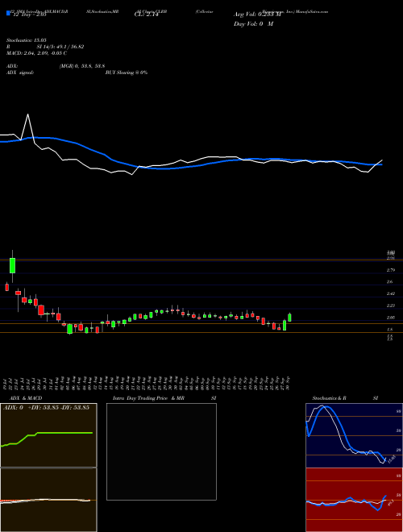Click the 'CL: 2.14' closing price text

tap(147, 15)
